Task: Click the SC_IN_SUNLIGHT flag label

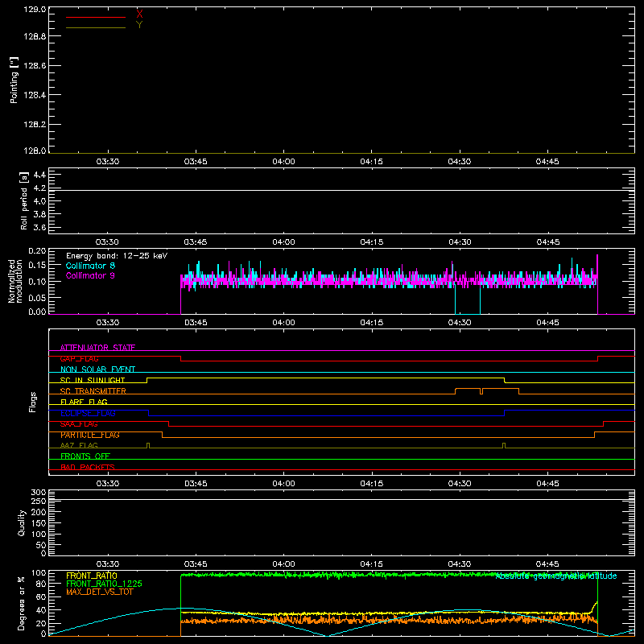Action: 93,380
